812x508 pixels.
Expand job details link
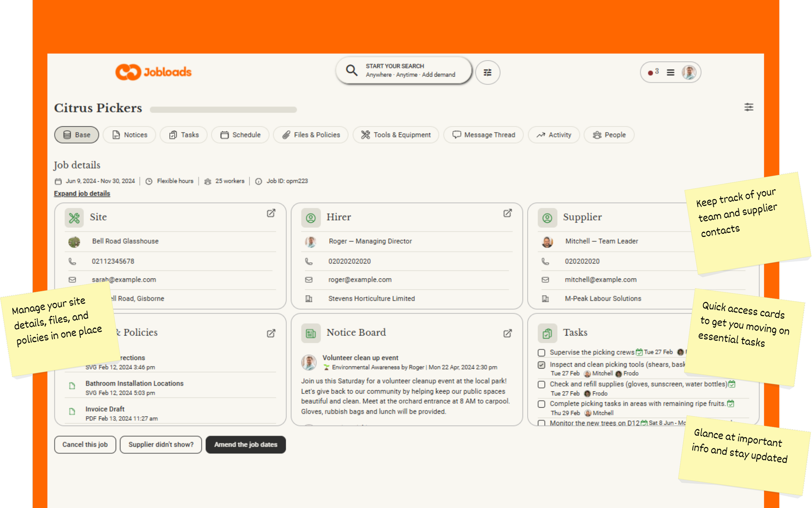(82, 193)
